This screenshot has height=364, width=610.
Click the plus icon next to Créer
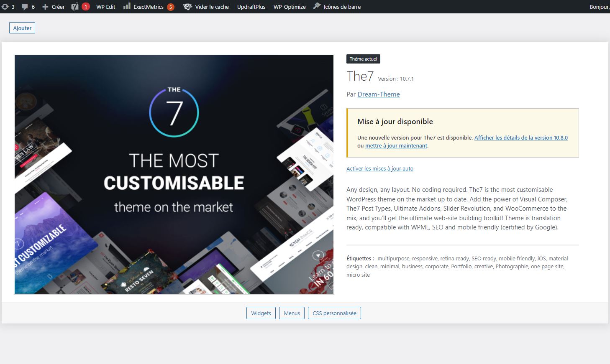[x=45, y=7]
